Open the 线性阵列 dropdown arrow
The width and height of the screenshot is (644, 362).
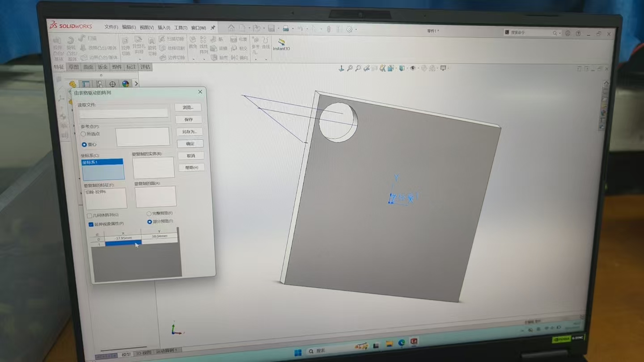(204, 59)
